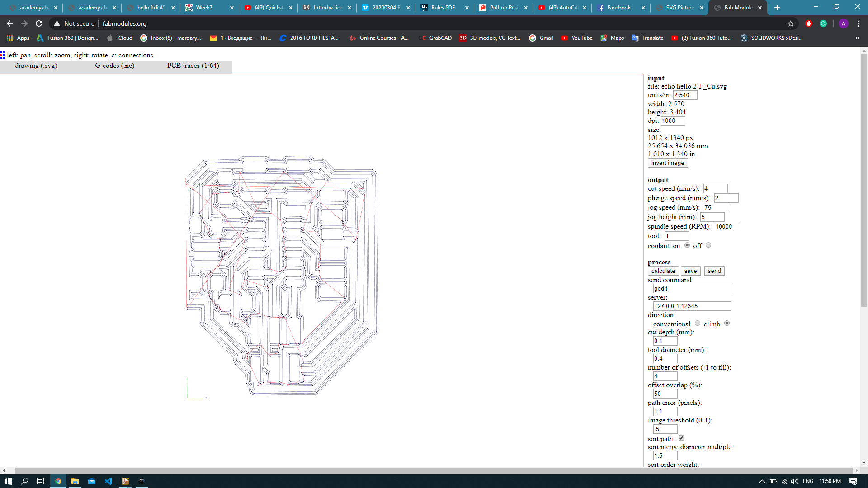Click the horizontal page scrollbar
The image size is (868, 488).
[434, 470]
